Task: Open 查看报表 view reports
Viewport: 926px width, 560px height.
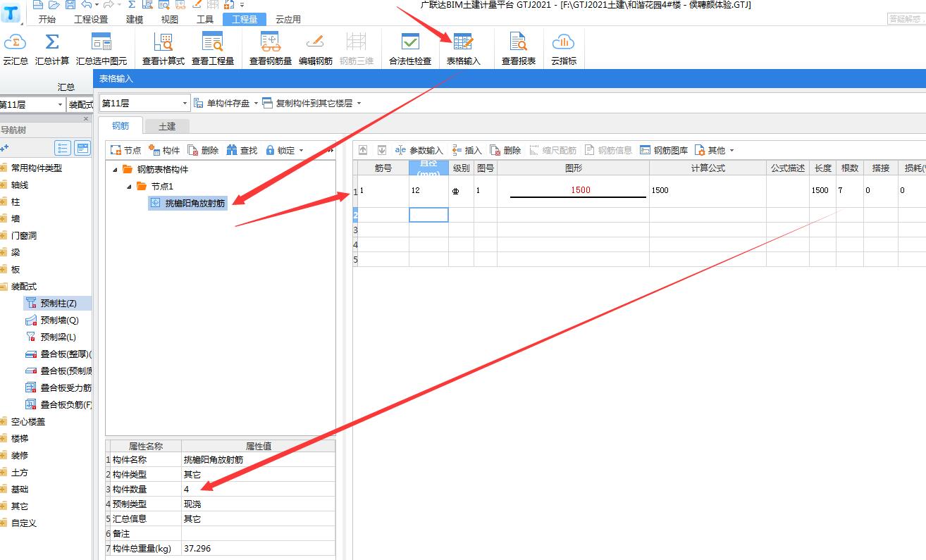Action: [518, 48]
